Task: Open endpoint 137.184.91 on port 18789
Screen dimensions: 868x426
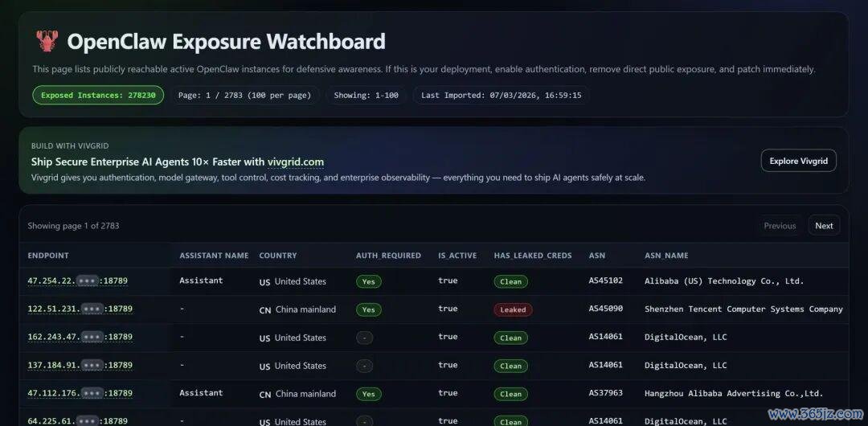Action: click(x=80, y=365)
